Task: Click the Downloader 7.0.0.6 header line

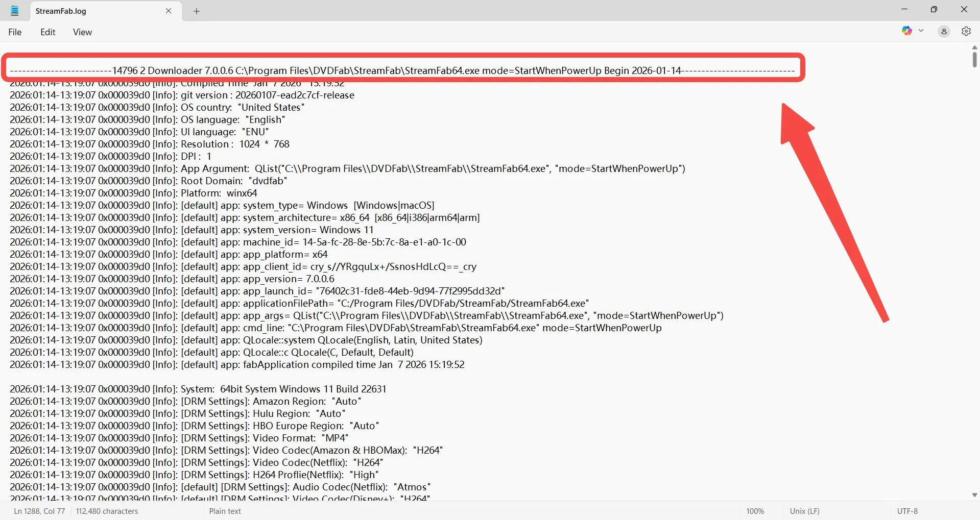Action: click(402, 71)
